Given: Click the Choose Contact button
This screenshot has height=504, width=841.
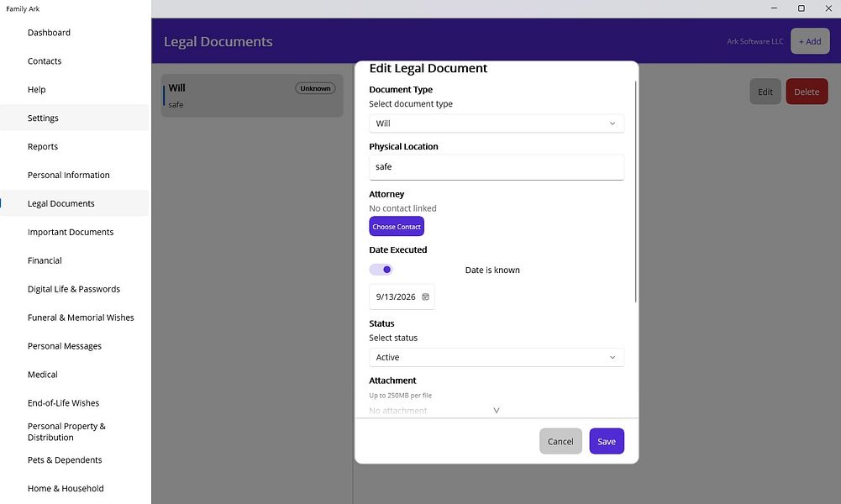Looking at the screenshot, I should (x=397, y=227).
